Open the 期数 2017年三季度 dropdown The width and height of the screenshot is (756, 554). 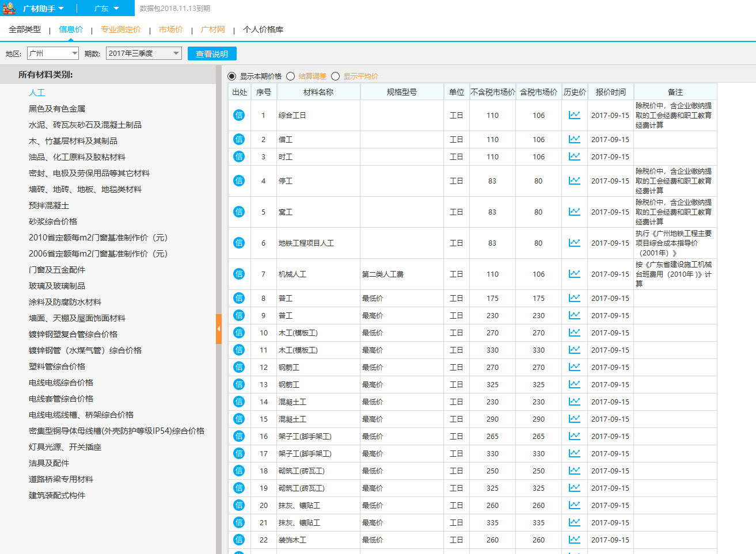[144, 54]
